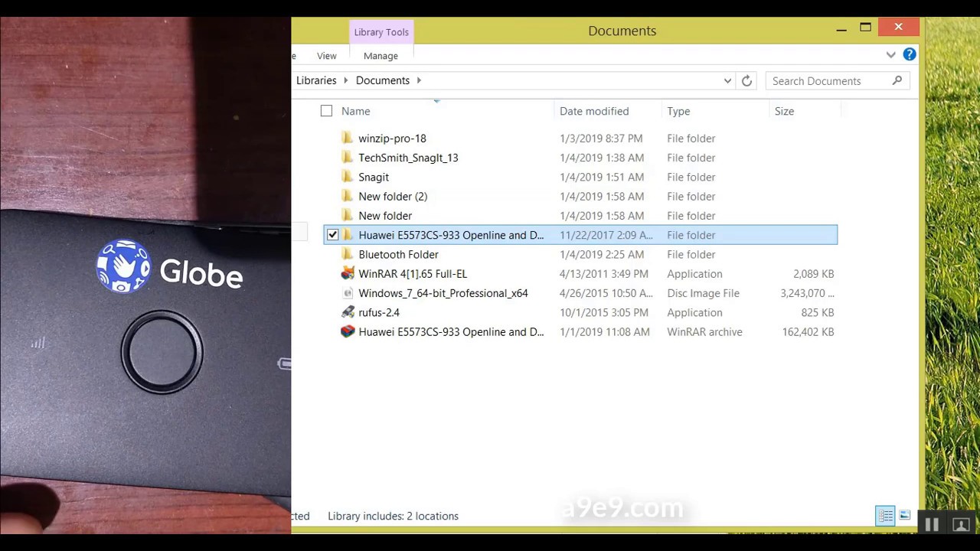Switch to details view in status bar
Screen dimensions: 980x551
point(885,516)
